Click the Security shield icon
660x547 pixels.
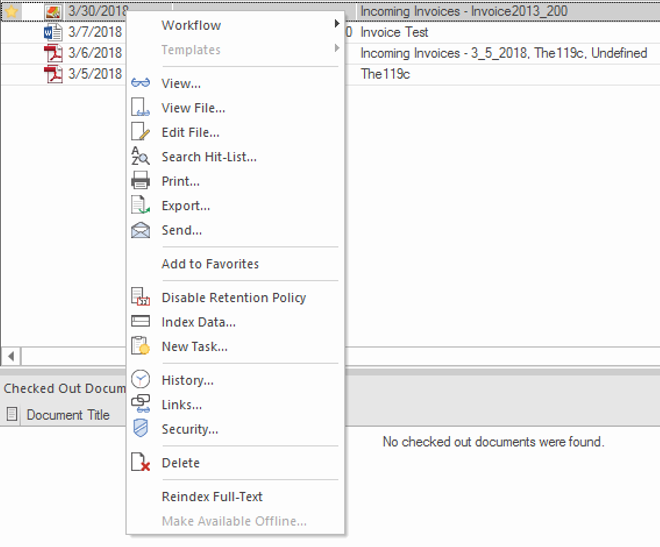point(140,428)
